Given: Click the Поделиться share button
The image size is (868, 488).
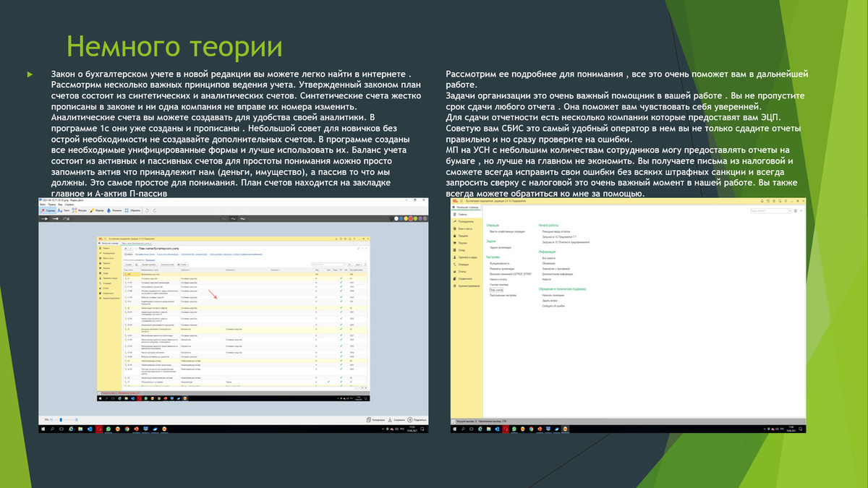Looking at the screenshot, I should tap(417, 419).
